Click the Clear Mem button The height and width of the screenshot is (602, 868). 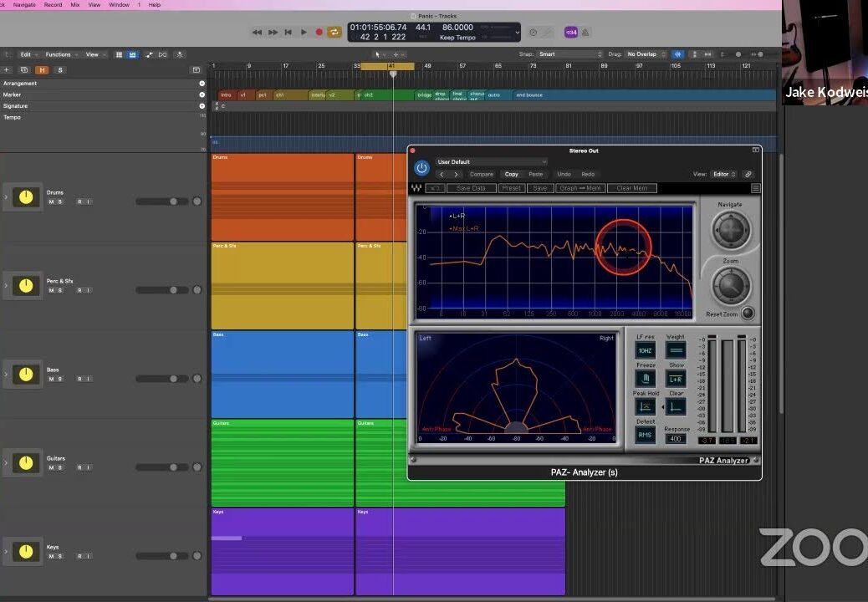[x=631, y=188]
